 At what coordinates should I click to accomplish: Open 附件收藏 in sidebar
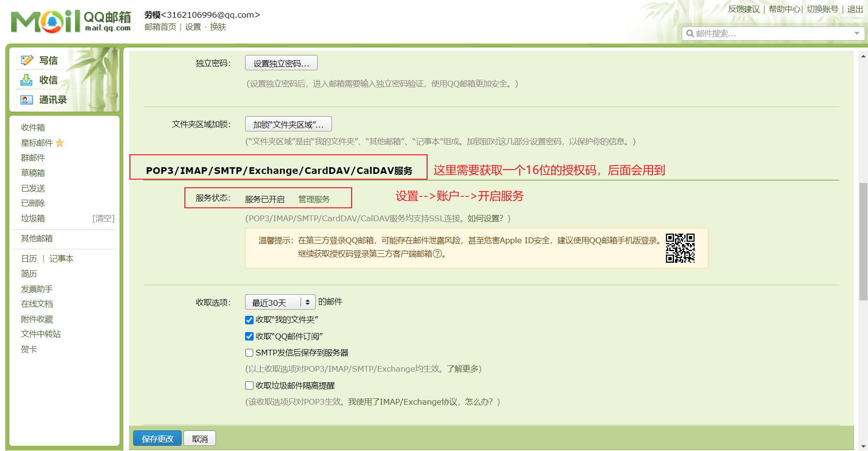(x=37, y=319)
